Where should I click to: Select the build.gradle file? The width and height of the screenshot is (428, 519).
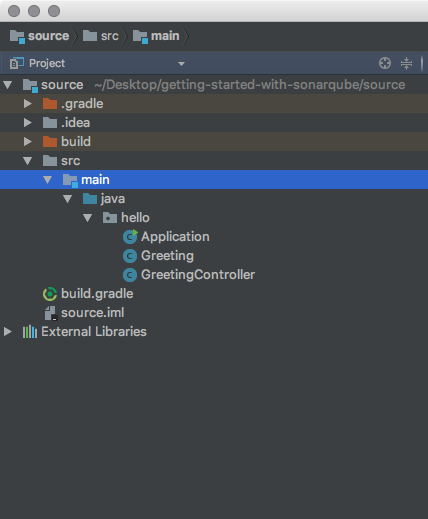click(97, 294)
